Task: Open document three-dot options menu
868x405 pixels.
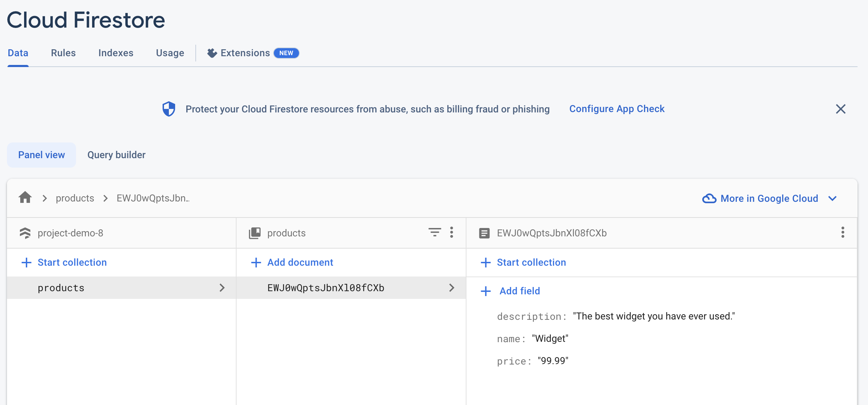Action: pyautogui.click(x=843, y=232)
